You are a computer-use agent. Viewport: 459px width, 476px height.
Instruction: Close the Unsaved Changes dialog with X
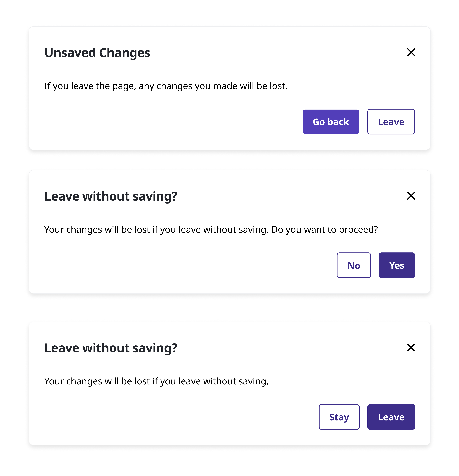click(411, 52)
